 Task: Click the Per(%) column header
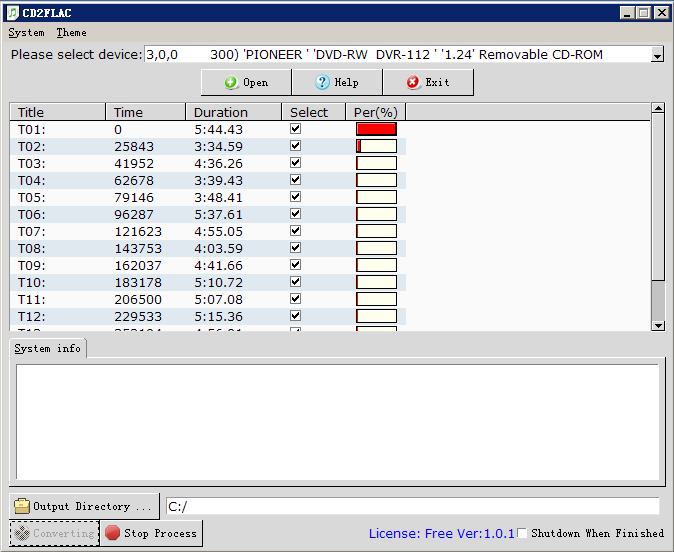click(x=376, y=112)
